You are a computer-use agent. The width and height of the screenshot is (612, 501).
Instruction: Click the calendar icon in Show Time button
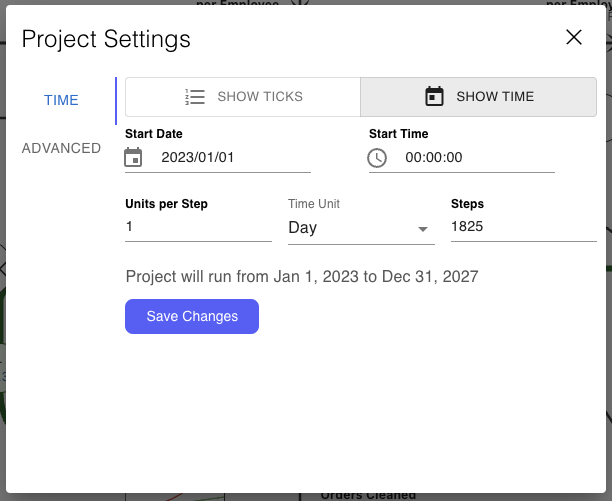click(434, 97)
